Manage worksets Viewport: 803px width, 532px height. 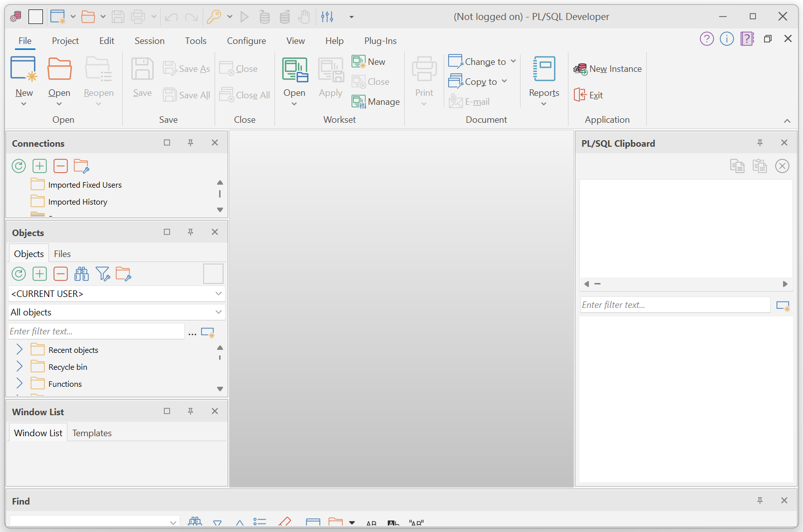coord(376,102)
